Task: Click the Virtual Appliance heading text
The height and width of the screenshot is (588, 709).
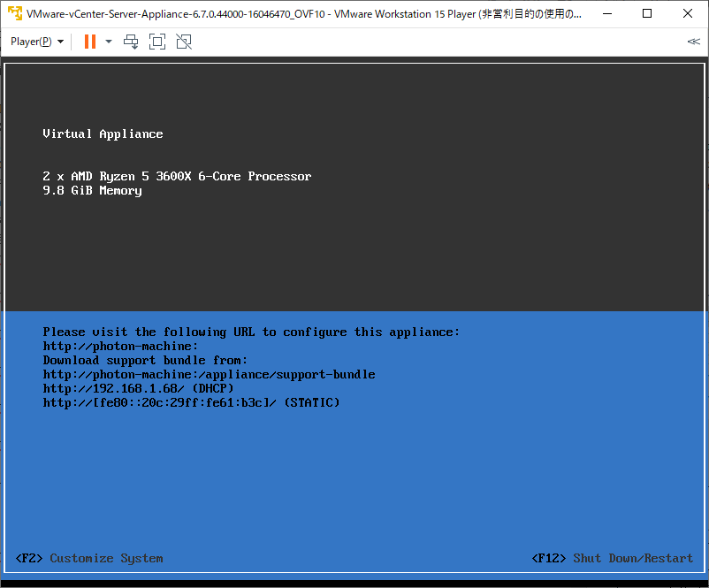Action: click(x=103, y=134)
